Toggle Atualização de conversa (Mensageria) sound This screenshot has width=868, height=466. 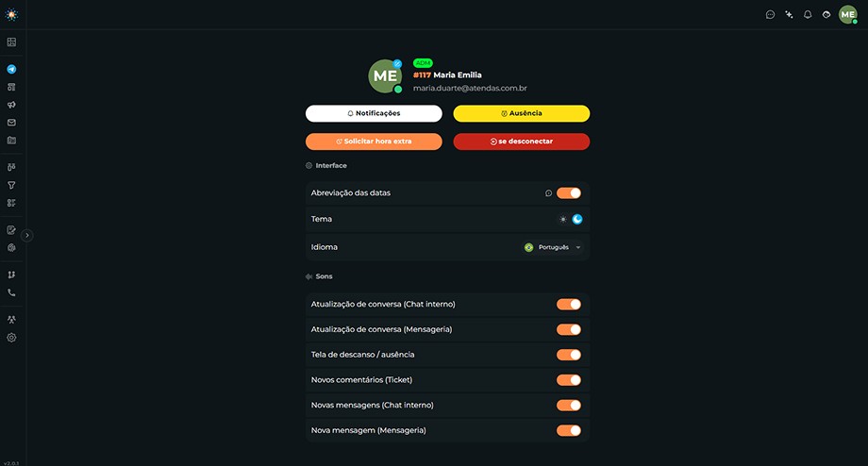tap(569, 330)
